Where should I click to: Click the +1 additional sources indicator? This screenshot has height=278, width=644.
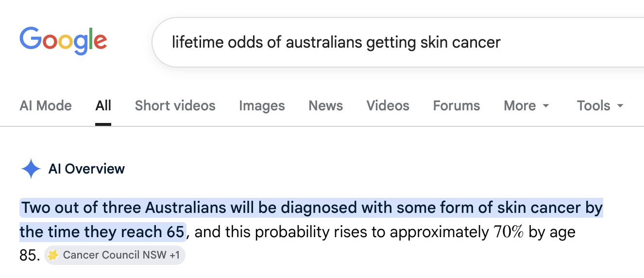click(175, 255)
